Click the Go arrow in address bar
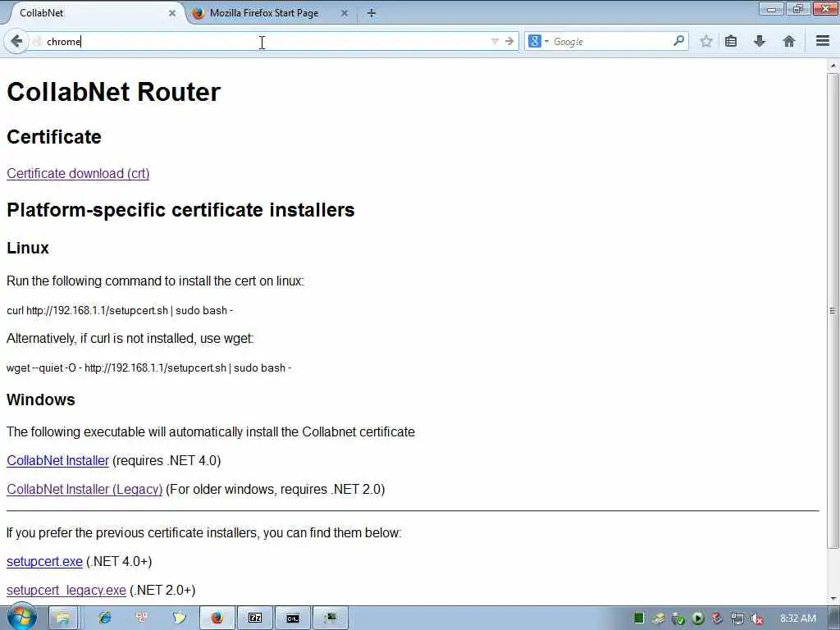Image resolution: width=840 pixels, height=630 pixels. (509, 41)
